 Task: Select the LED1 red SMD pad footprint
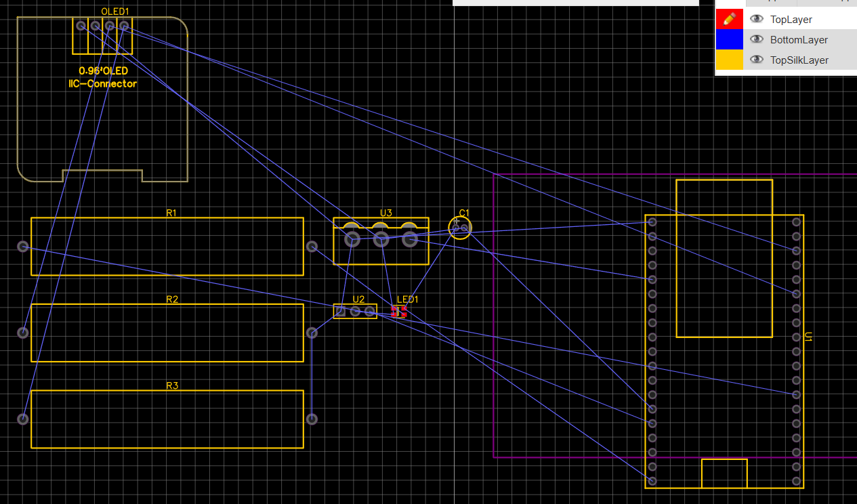click(398, 311)
